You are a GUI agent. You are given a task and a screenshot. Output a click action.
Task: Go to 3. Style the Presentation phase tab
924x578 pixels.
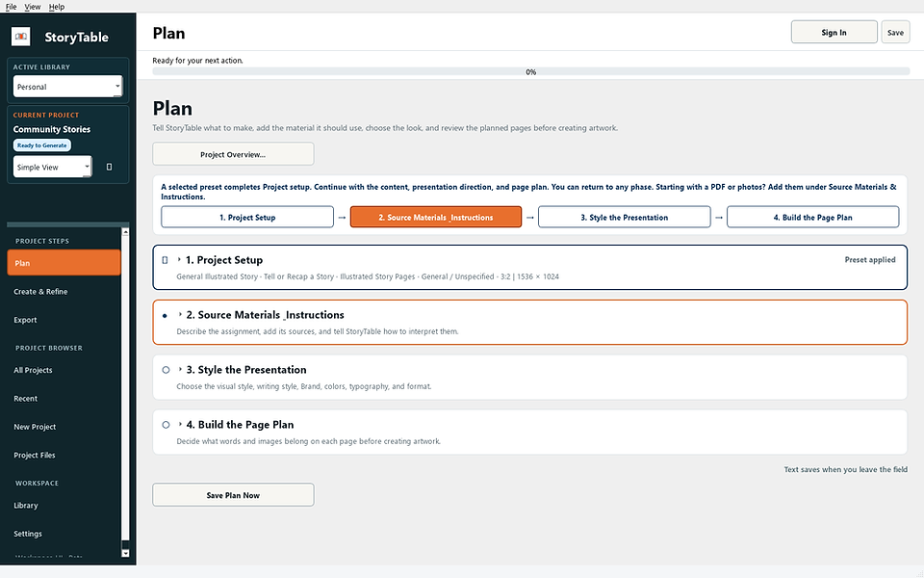coord(624,217)
